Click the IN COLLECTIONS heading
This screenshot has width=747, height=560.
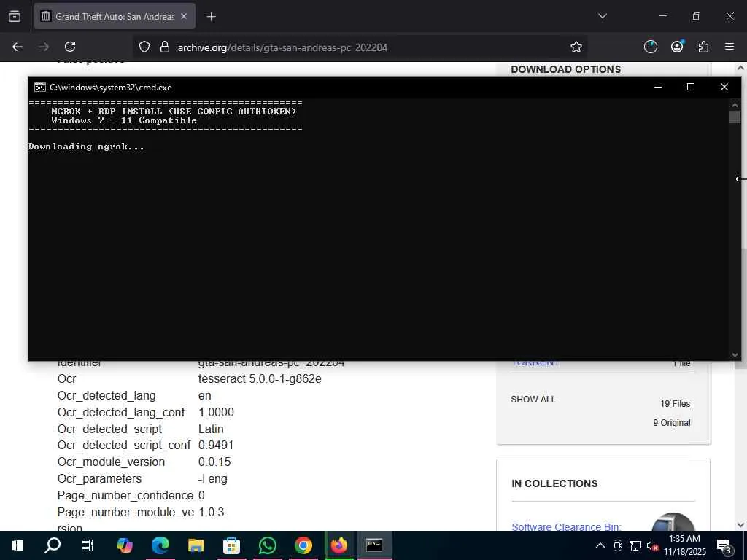coord(554,483)
